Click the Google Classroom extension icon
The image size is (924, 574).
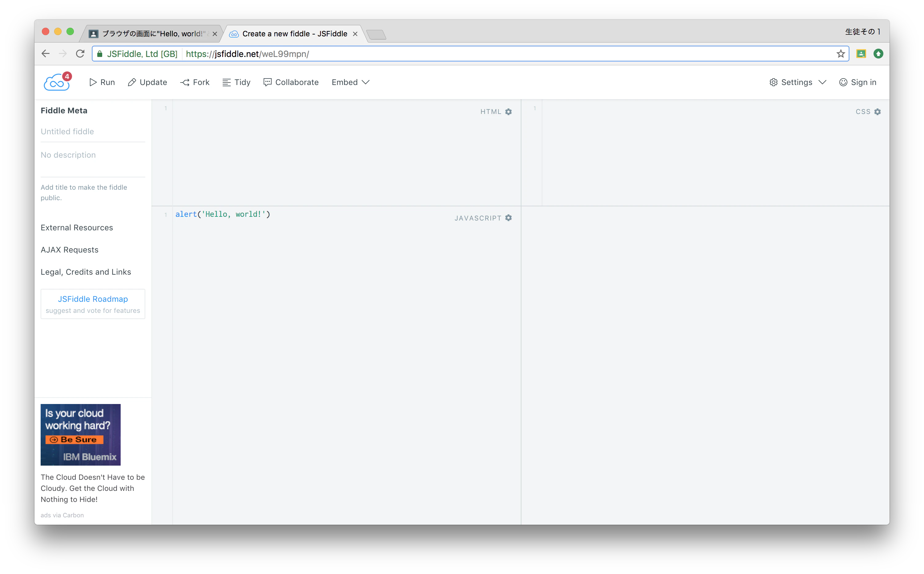tap(861, 54)
